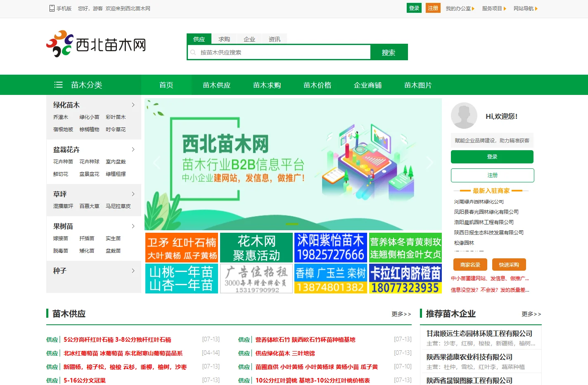
Task: Show previous banner slide arrow
Action: tap(156, 163)
